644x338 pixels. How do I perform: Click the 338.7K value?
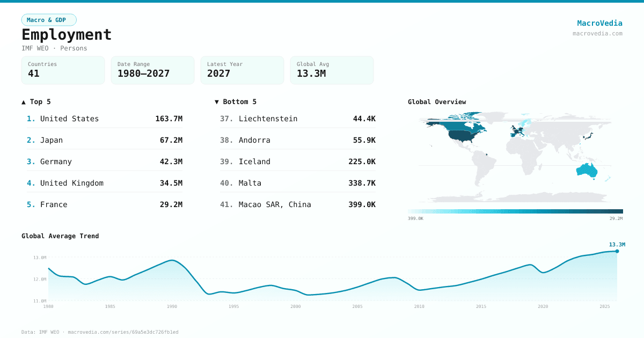point(362,183)
